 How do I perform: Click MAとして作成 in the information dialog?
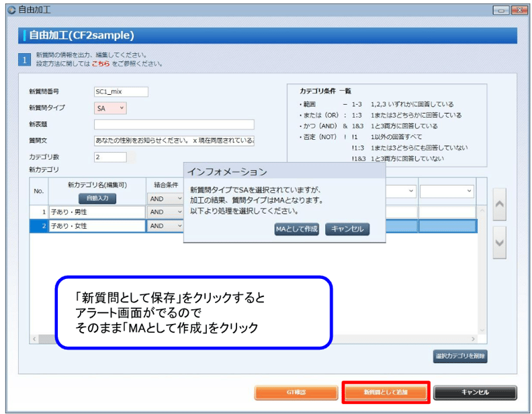(x=296, y=229)
